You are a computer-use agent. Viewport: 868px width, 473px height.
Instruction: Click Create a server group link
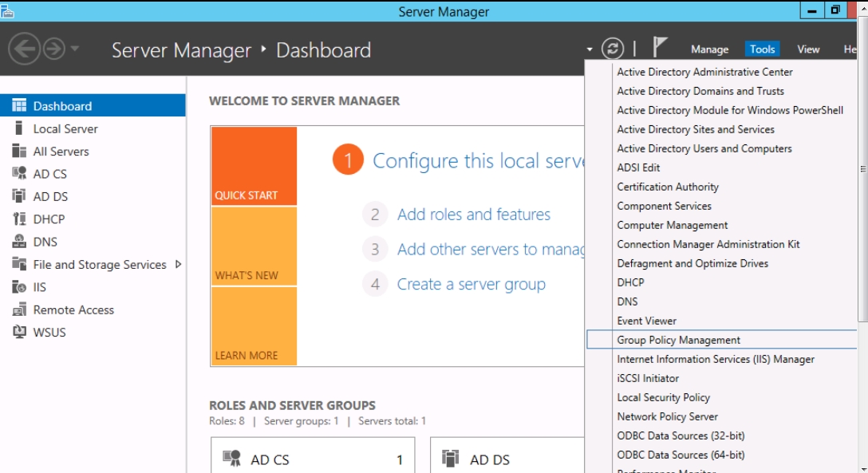coord(471,284)
